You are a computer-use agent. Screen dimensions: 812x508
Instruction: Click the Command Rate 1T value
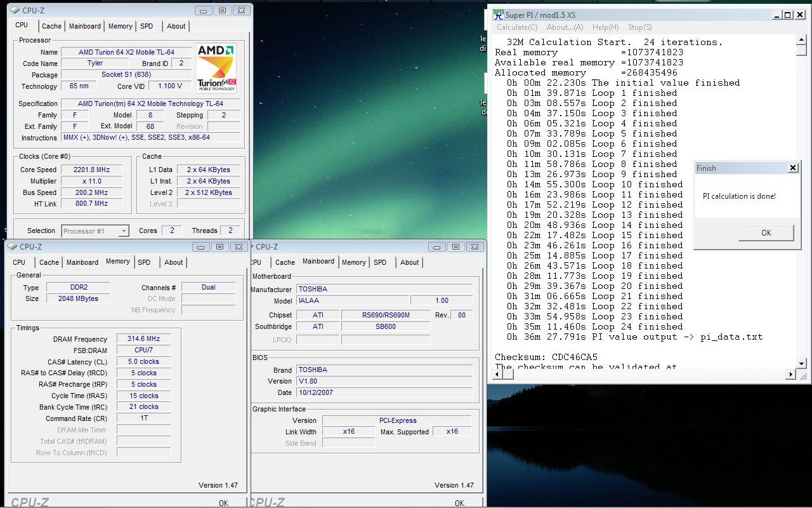[143, 418]
